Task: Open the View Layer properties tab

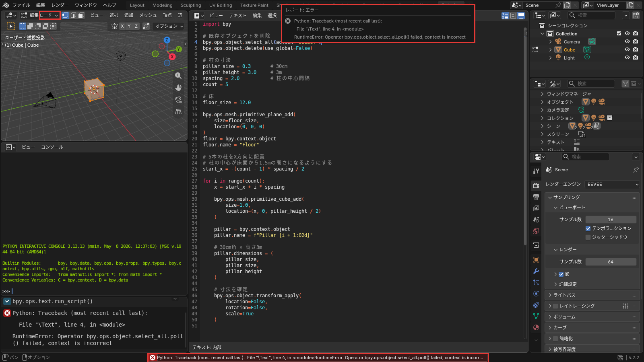Action: point(536,208)
